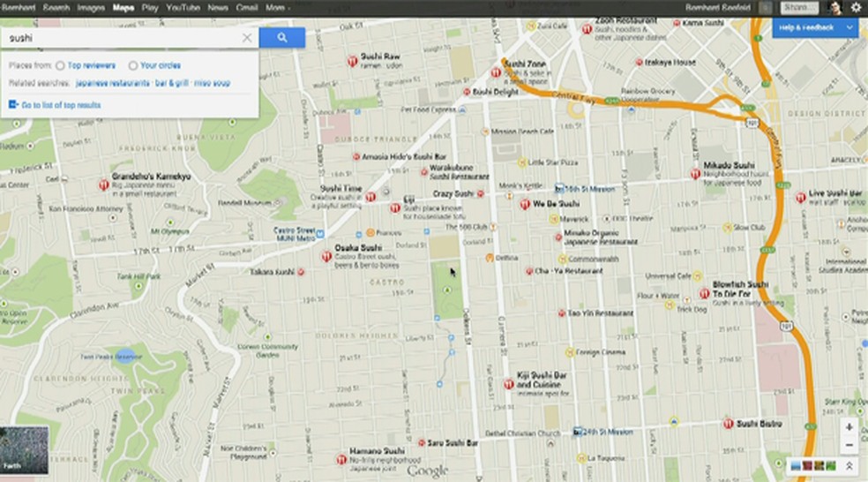Open the user avatar profile picture
Image resolution: width=868 pixels, height=482 pixels.
tap(834, 8)
